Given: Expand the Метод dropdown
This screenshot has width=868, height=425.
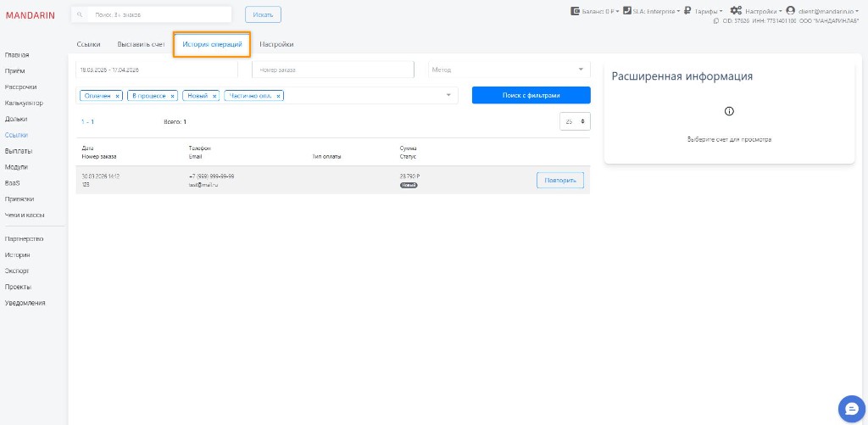Looking at the screenshot, I should (581, 70).
